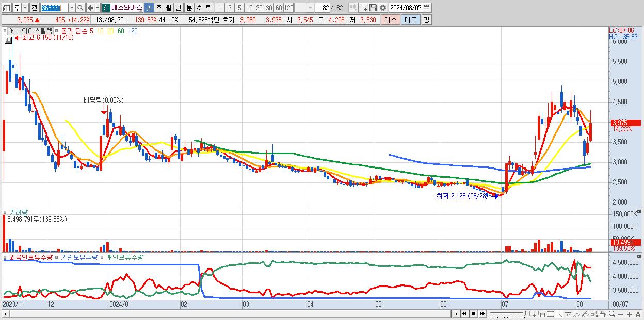The width and height of the screenshot is (644, 320).
Task: Select the 일 daily chart tab
Action: [149, 8]
